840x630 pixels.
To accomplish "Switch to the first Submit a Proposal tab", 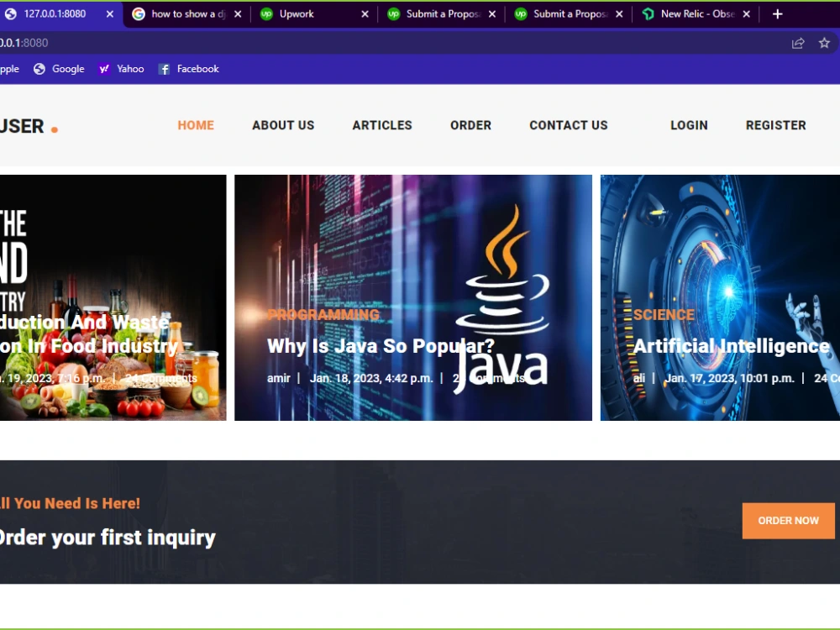I will click(x=441, y=14).
